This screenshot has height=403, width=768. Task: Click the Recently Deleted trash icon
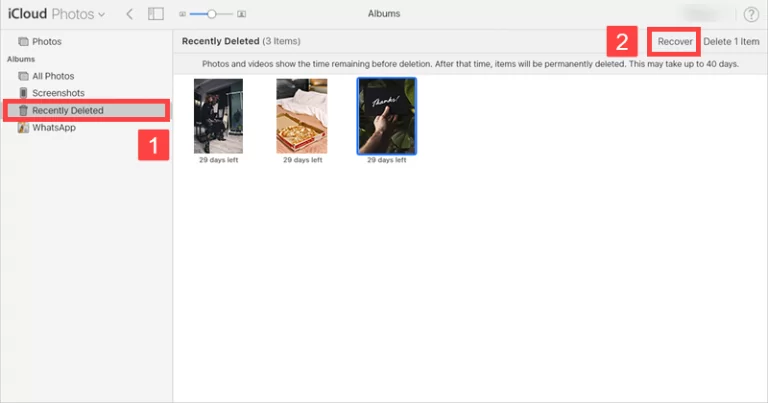pyautogui.click(x=23, y=110)
